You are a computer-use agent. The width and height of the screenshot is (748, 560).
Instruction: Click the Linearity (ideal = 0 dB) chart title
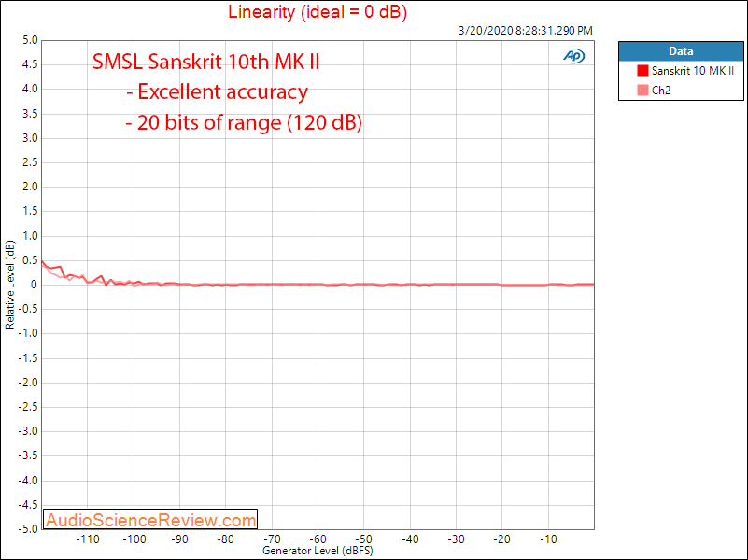point(318,11)
